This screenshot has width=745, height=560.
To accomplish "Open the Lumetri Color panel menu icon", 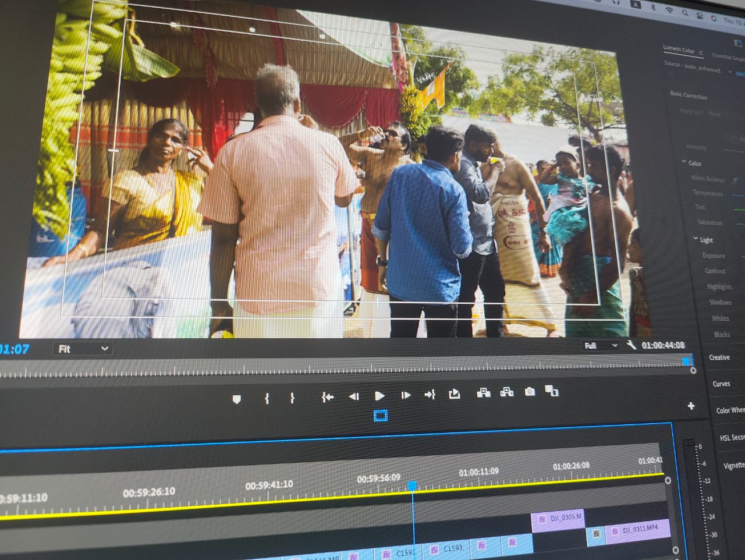I will 701,54.
